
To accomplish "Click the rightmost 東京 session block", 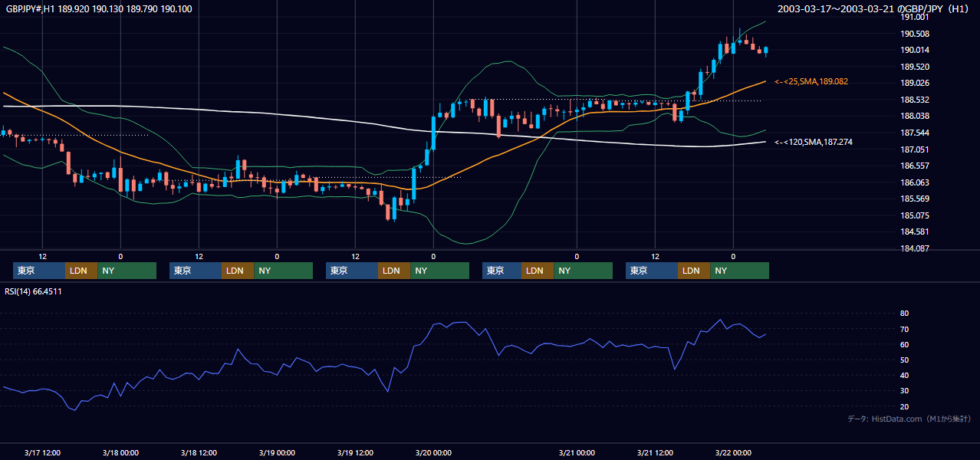I will [652, 271].
